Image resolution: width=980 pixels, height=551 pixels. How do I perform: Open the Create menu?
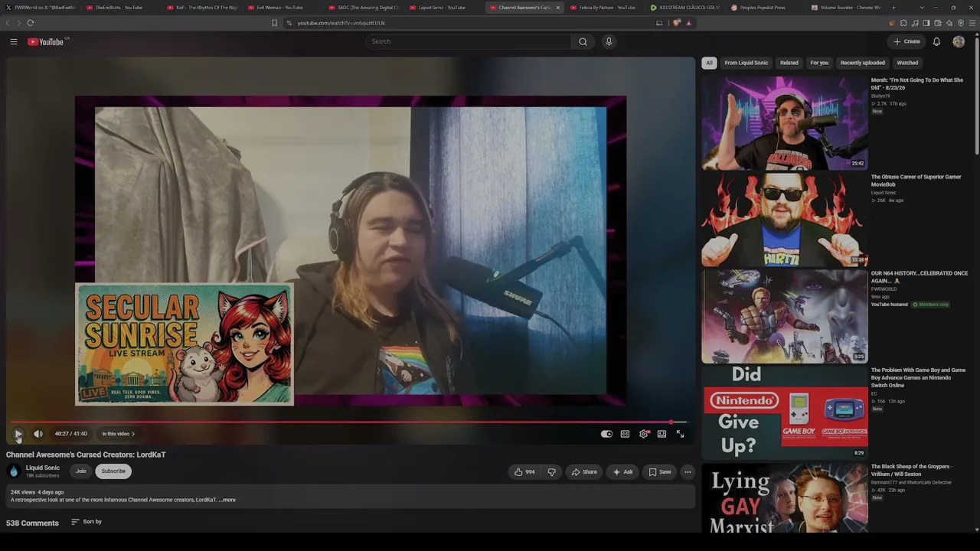(906, 41)
